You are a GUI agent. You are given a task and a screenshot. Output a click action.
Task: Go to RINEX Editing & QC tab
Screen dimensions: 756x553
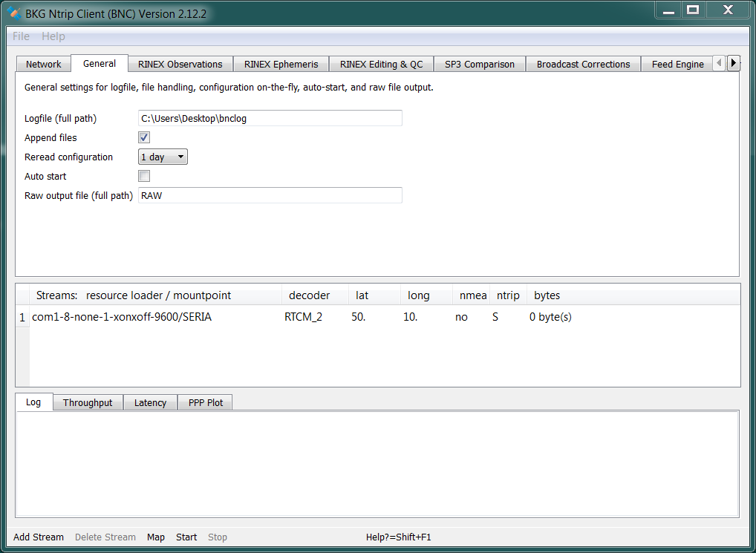pyautogui.click(x=382, y=64)
